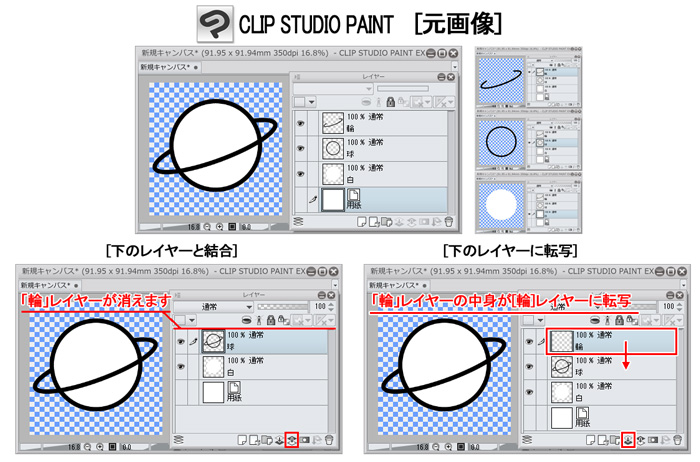This screenshot has width=700, height=462.
Task: Hide the 球 layer in 下のレイヤーと結合 window
Action: pos(180,341)
